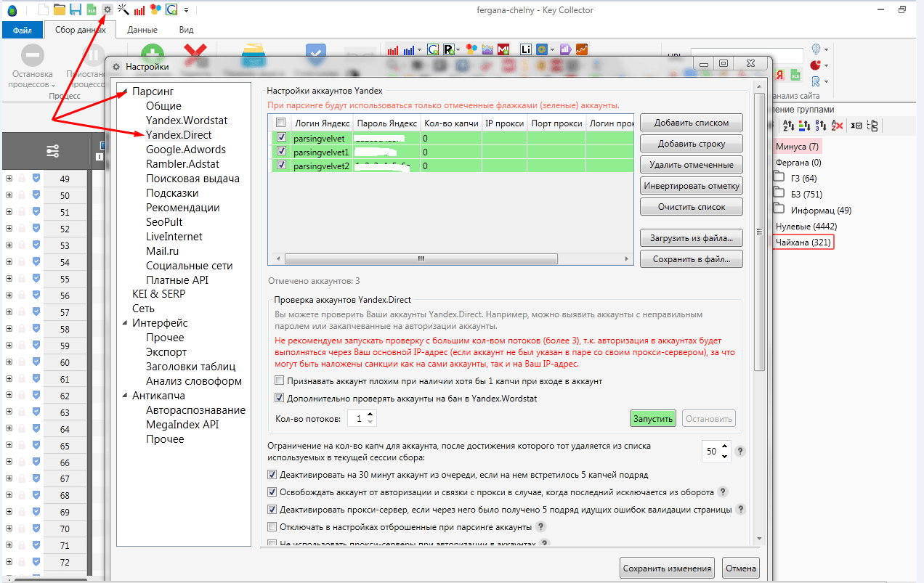Toggle 'Дополнительно проверять аккаунты на бан' checkbox

pos(279,398)
